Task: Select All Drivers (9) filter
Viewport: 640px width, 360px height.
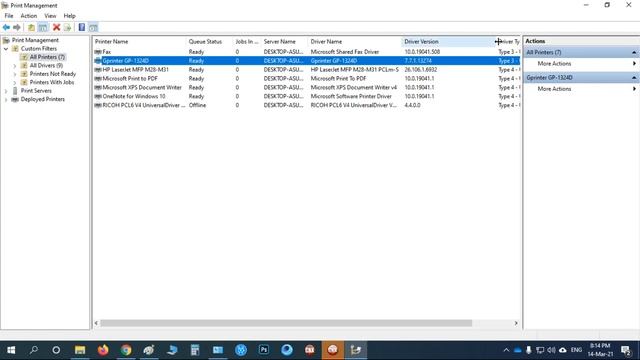Action: (46, 65)
